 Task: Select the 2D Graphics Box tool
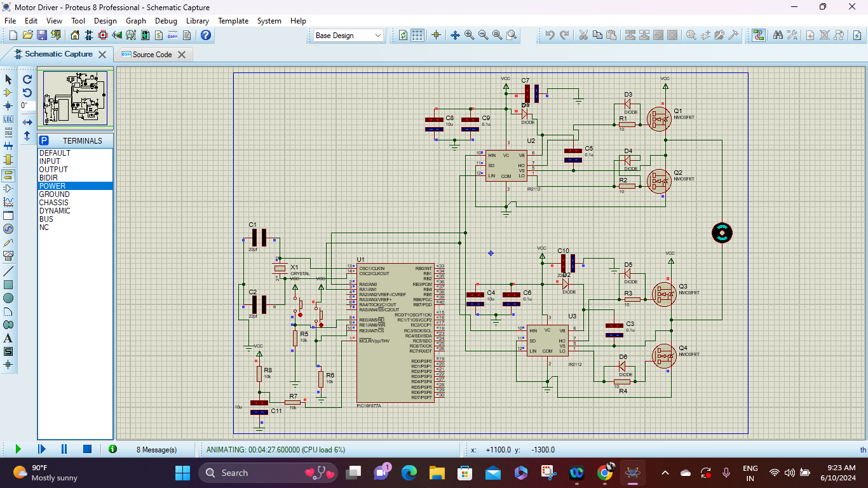coord(8,284)
